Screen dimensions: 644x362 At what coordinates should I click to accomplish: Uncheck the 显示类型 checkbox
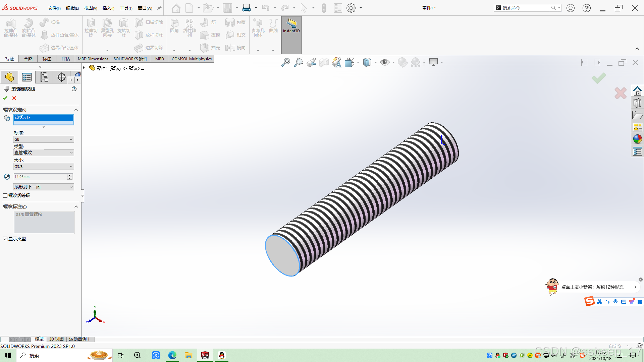[5, 239]
